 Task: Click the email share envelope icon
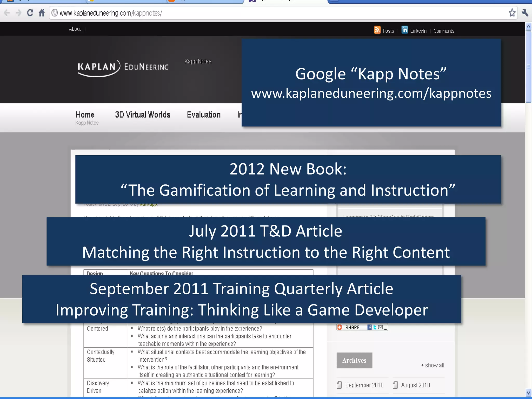[x=381, y=327]
